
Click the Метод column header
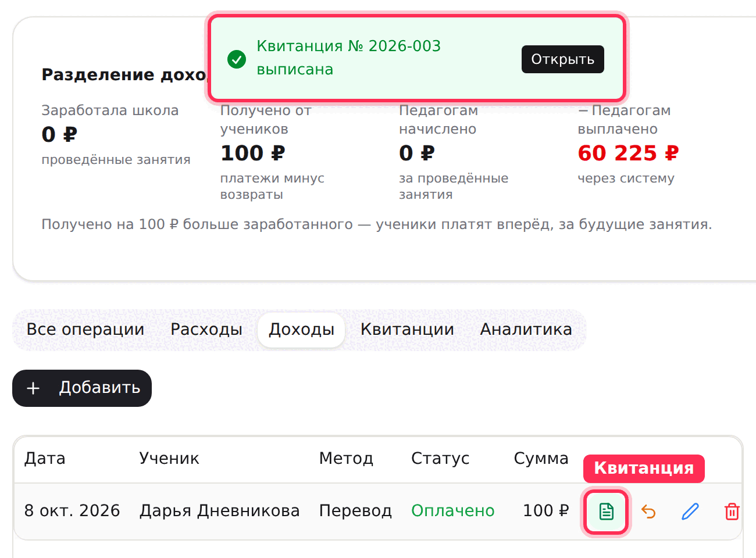click(x=346, y=459)
